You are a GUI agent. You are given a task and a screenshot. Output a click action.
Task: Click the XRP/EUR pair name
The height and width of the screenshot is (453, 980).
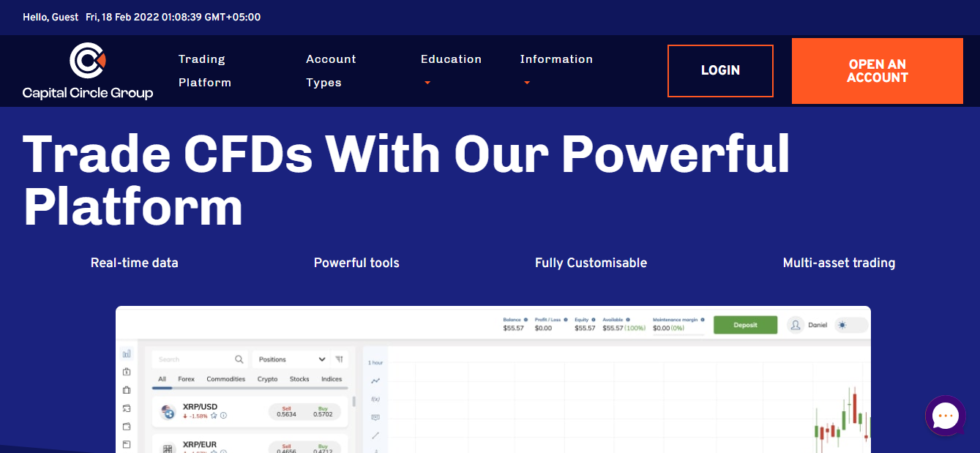pos(200,444)
